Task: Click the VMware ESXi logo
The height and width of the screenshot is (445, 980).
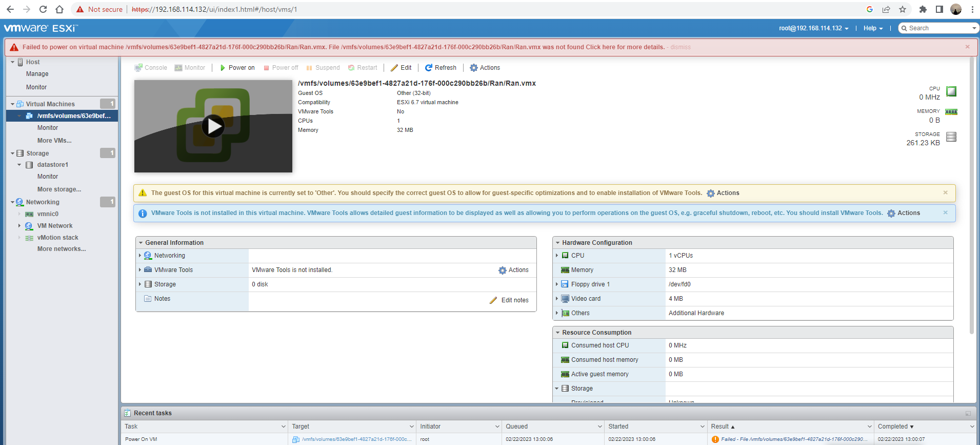Action: pyautogui.click(x=41, y=28)
